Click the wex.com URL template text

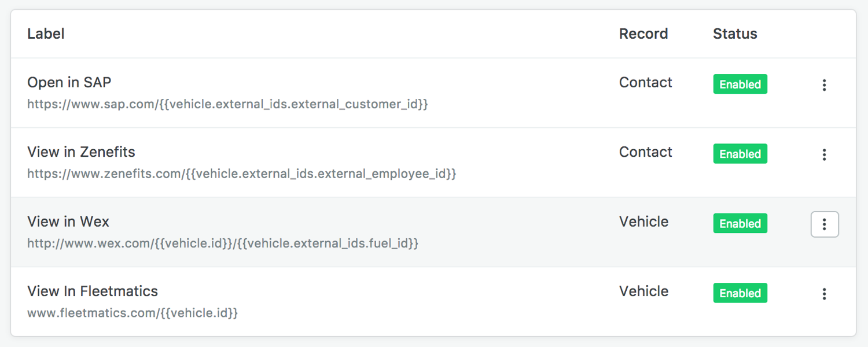222,243
